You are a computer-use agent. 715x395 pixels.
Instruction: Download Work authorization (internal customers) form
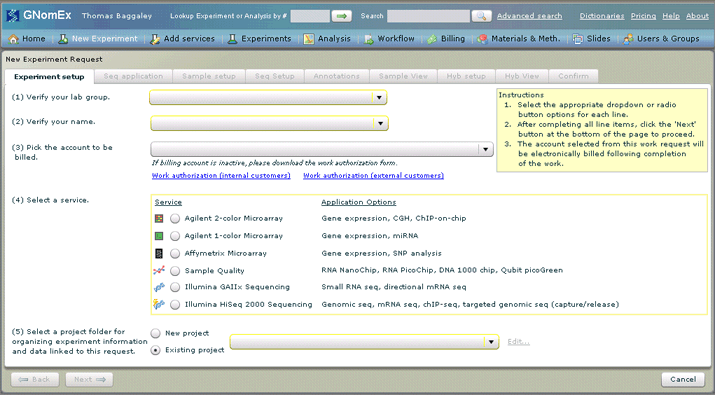tap(221, 176)
